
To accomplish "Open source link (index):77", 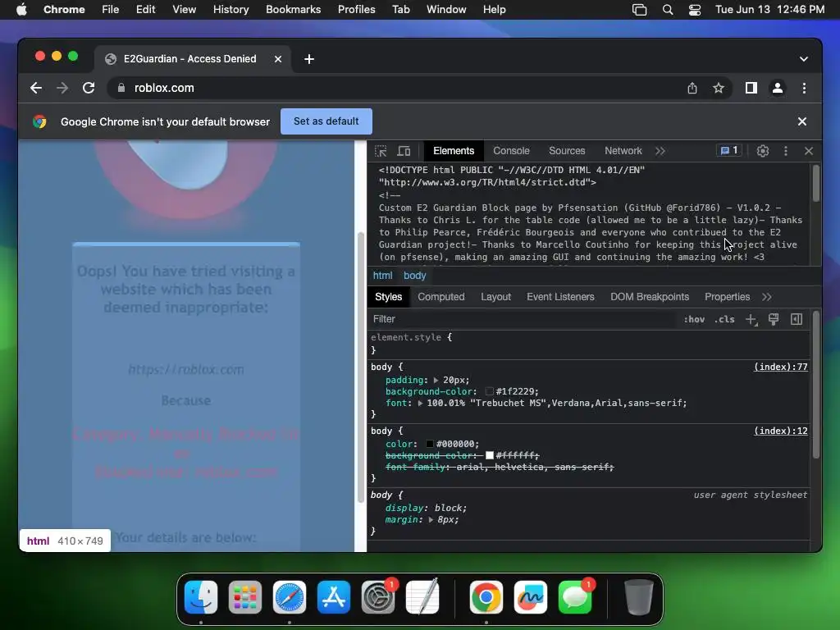I will click(781, 367).
